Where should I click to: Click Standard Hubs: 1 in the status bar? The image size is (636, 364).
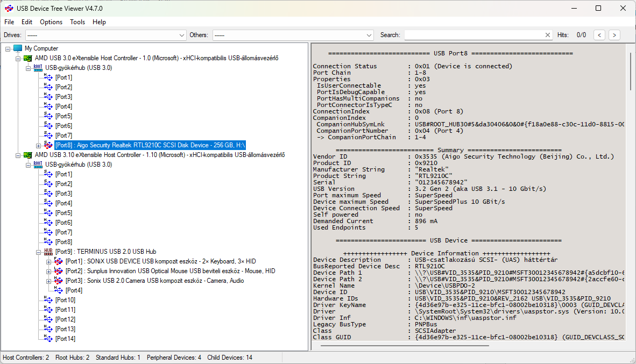(x=118, y=358)
